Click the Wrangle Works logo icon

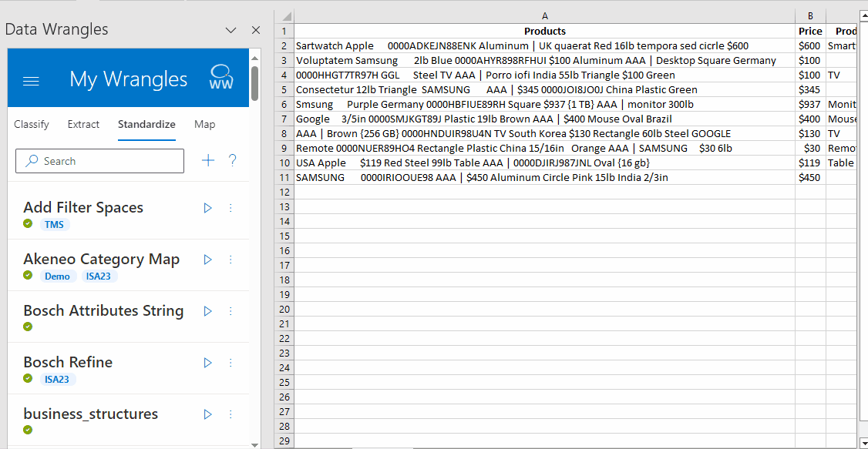(x=221, y=78)
